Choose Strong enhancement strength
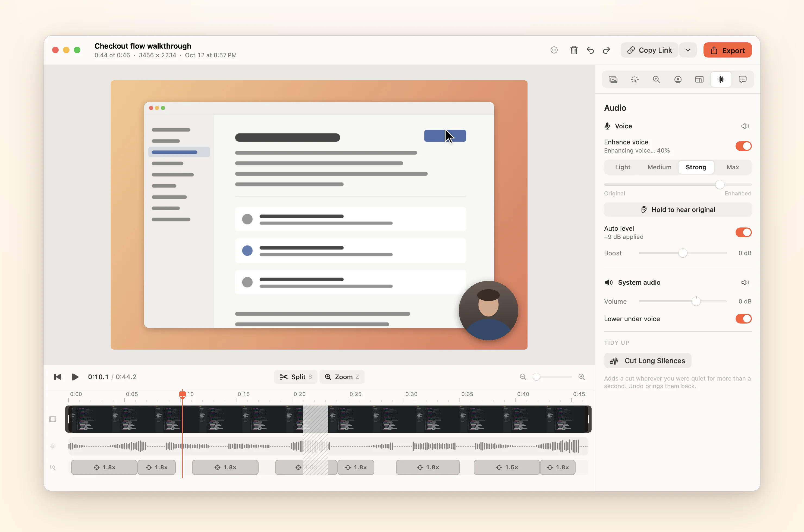This screenshot has height=532, width=804. 696,167
